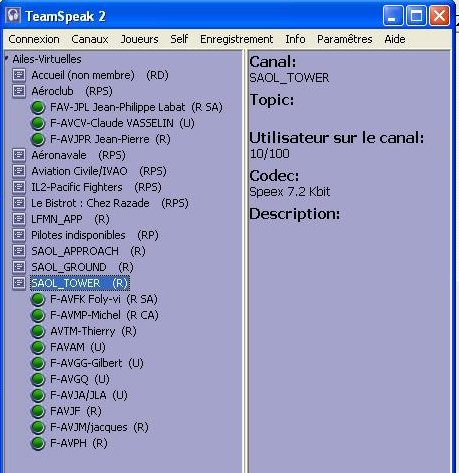459x473 pixels.
Task: Click green status light of F-AVCV-Claude VASSELIN
Action: pyautogui.click(x=38, y=123)
